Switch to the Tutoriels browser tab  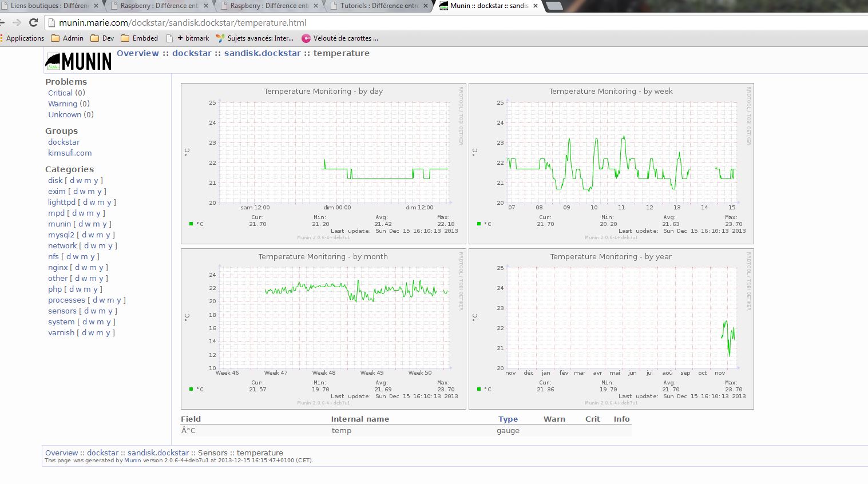(x=379, y=6)
